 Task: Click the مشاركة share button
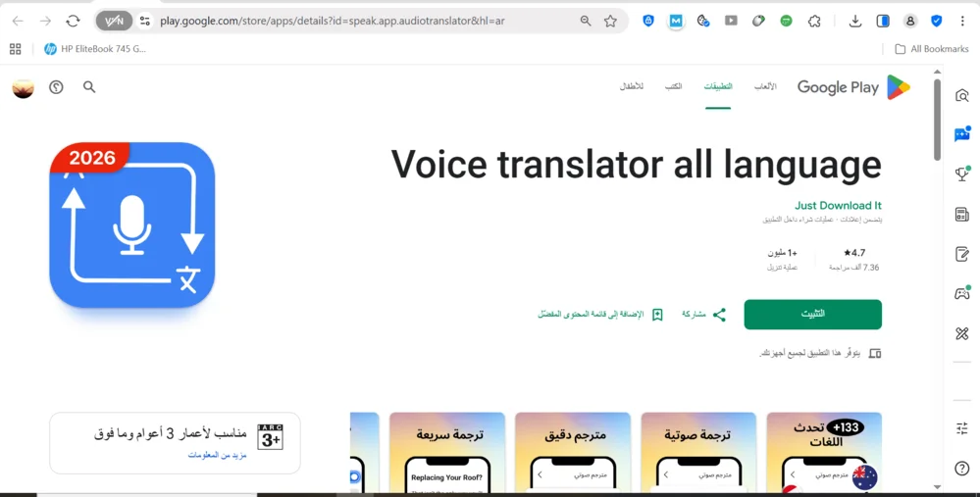(704, 315)
